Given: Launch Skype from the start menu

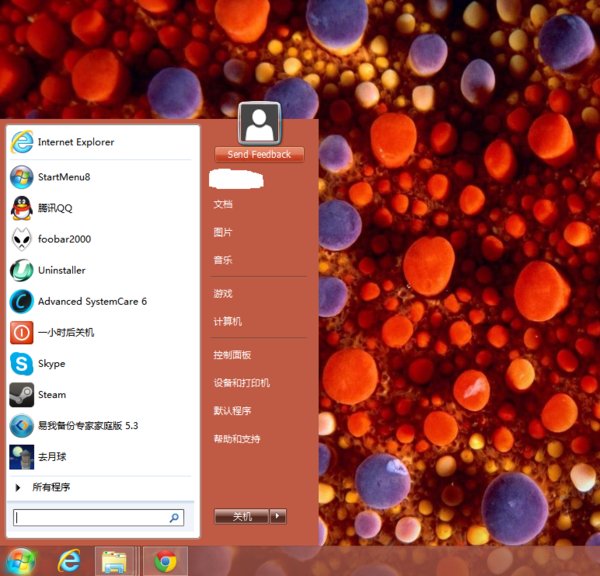Looking at the screenshot, I should pyautogui.click(x=51, y=364).
